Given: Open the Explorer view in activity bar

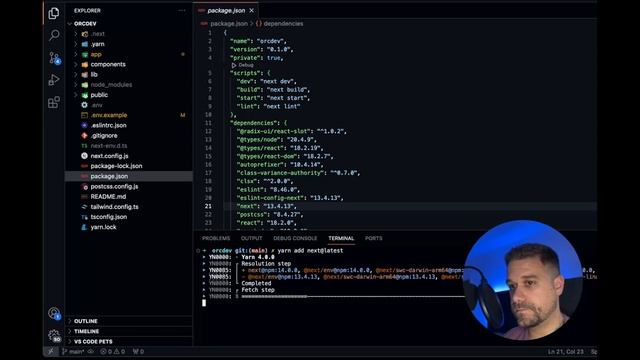Looking at the screenshot, I should click(x=53, y=13).
